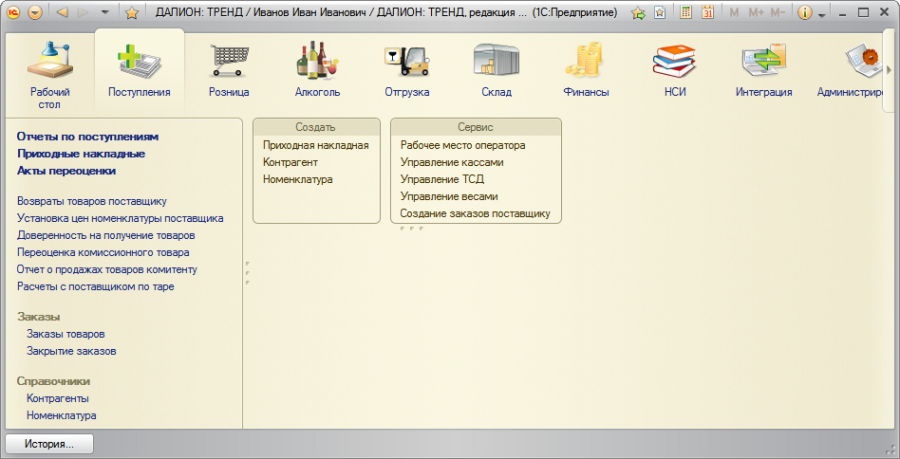Open the calendar icon in title bar
The width and height of the screenshot is (900, 459).
(708, 12)
